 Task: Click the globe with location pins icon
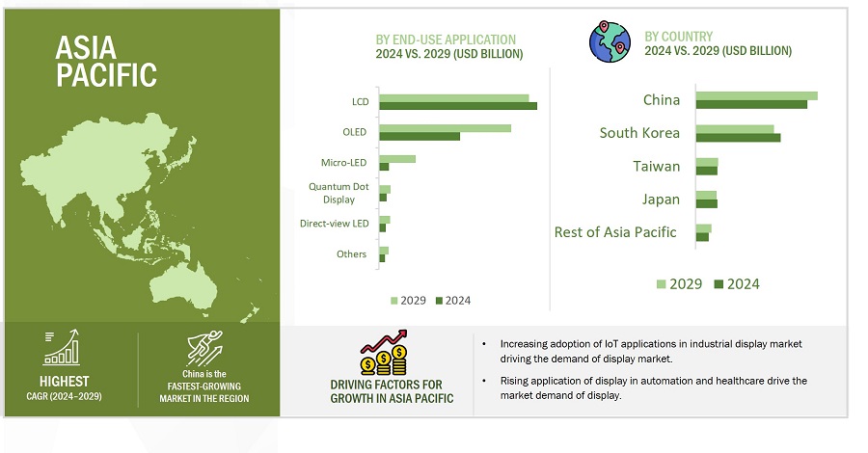point(611,40)
